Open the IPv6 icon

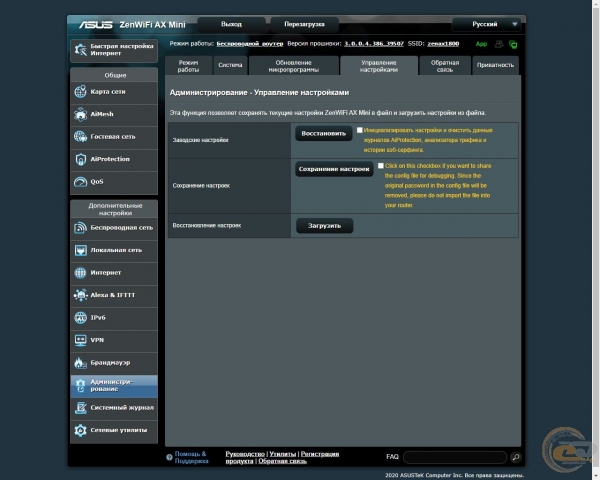tap(80, 318)
